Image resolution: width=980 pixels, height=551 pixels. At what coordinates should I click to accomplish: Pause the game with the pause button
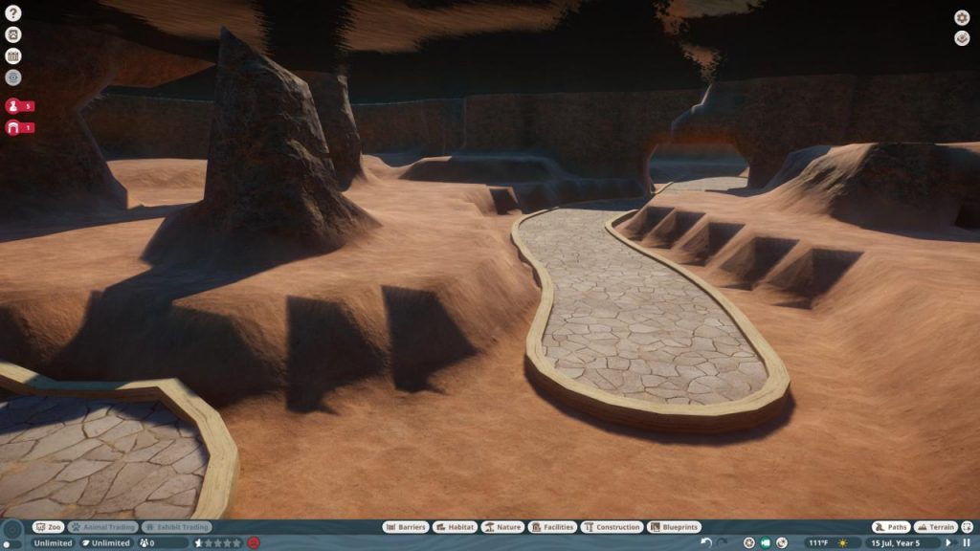[x=967, y=542]
